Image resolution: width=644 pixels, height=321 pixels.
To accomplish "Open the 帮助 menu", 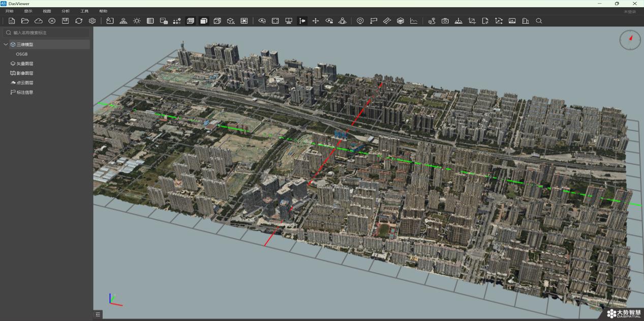I will (x=103, y=11).
